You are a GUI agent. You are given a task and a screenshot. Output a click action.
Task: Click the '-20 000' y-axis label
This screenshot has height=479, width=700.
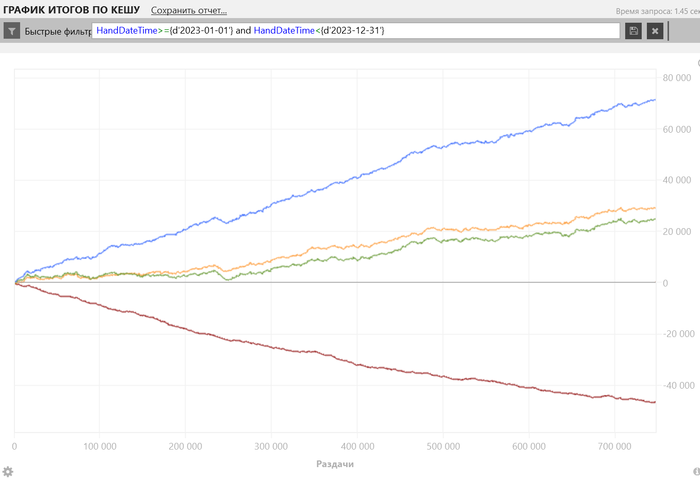tap(679, 334)
